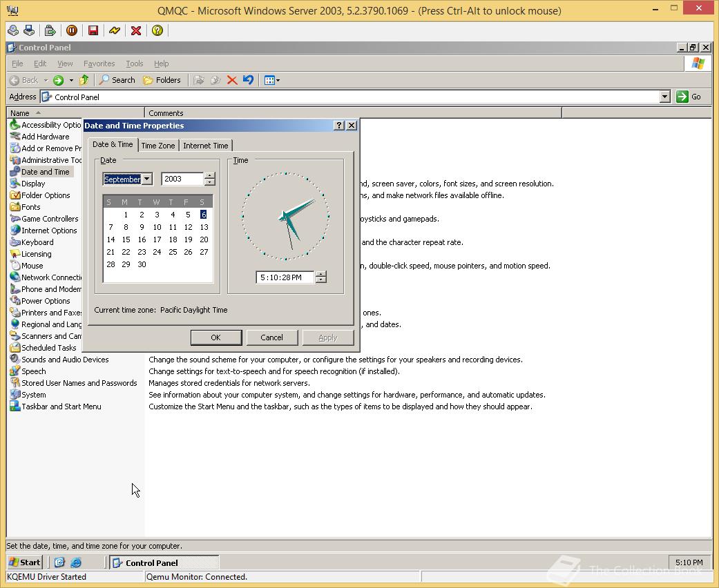Open the Favorites menu

[99, 63]
